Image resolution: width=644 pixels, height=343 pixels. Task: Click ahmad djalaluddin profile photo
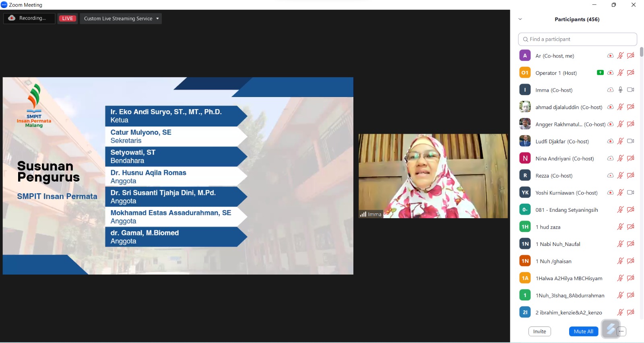click(525, 107)
